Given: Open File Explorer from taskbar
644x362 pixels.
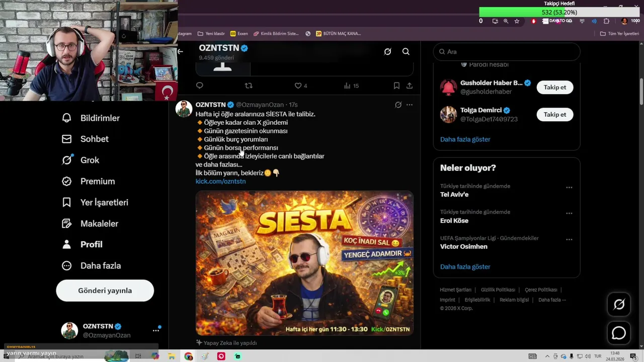Looking at the screenshot, I should click(x=172, y=356).
